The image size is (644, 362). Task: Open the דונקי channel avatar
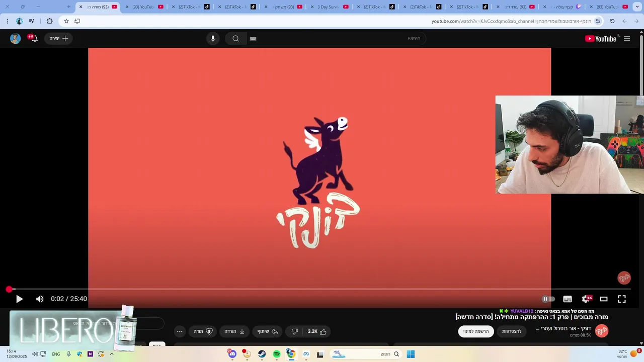pyautogui.click(x=602, y=331)
